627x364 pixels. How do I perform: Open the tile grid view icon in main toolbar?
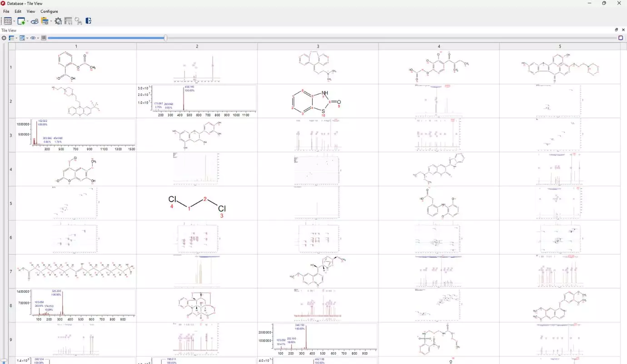(x=8, y=21)
